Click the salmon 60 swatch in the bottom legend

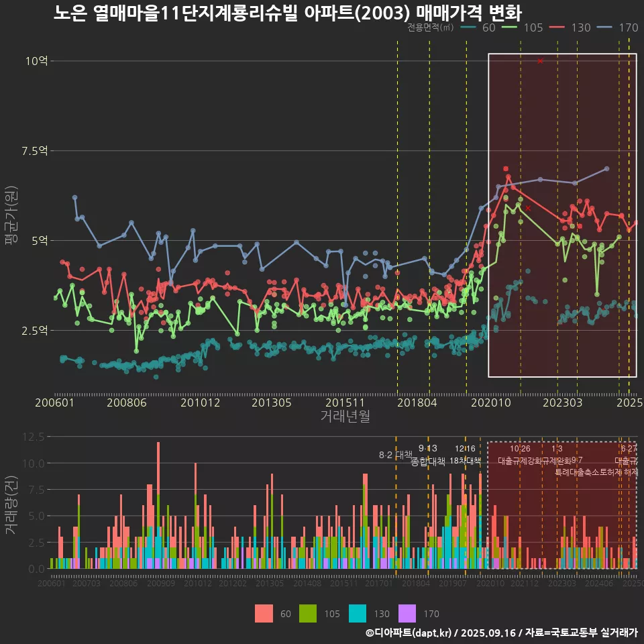[x=264, y=614]
